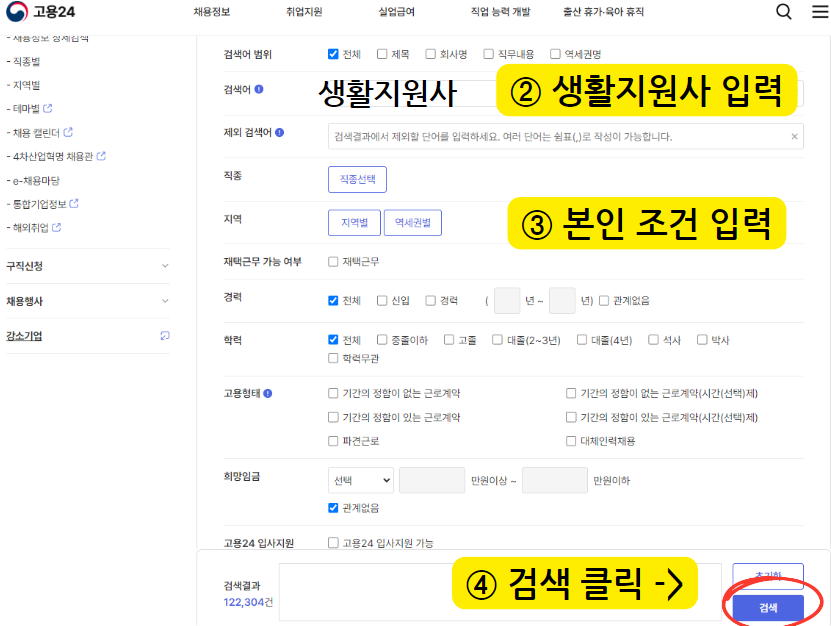Open the 희망임금 선택 dropdown
831x626 pixels.
[360, 480]
